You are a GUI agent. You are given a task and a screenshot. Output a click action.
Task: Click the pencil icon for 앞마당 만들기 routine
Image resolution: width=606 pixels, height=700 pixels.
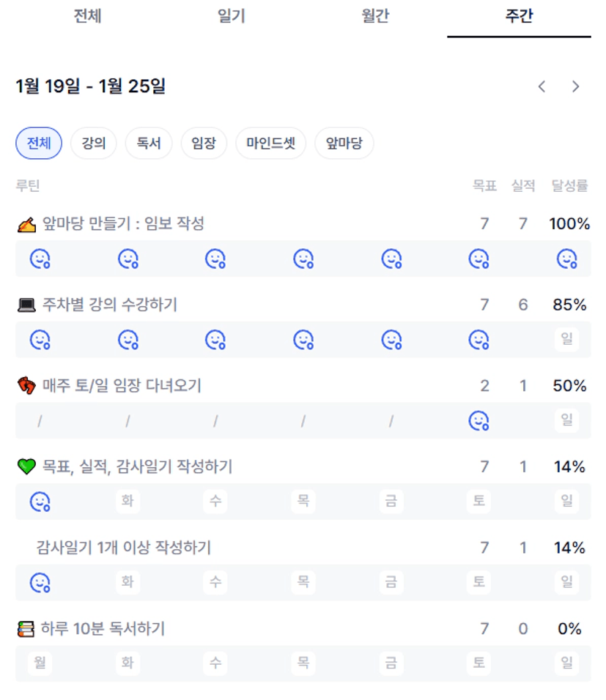click(x=26, y=225)
